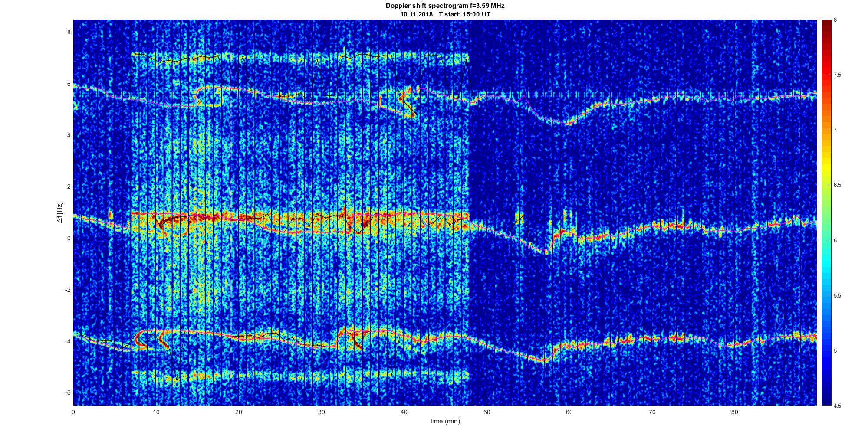Image resolution: width=868 pixels, height=435 pixels.
Task: Click the frequency-axis tick label "6"
Action: tap(68, 84)
